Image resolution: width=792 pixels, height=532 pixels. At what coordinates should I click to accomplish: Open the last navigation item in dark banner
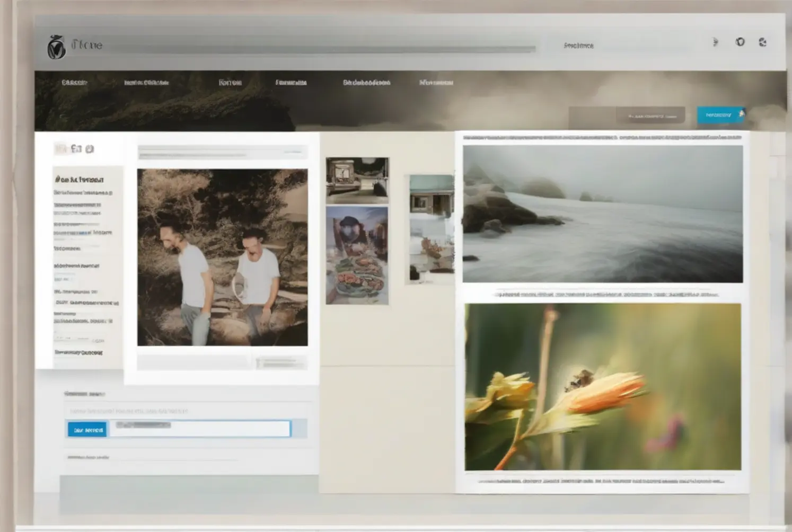[436, 83]
